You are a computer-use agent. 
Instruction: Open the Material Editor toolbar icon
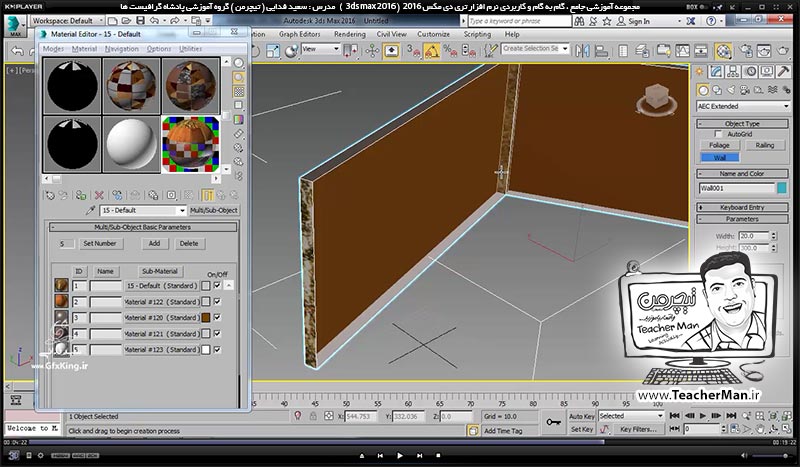[x=723, y=51]
